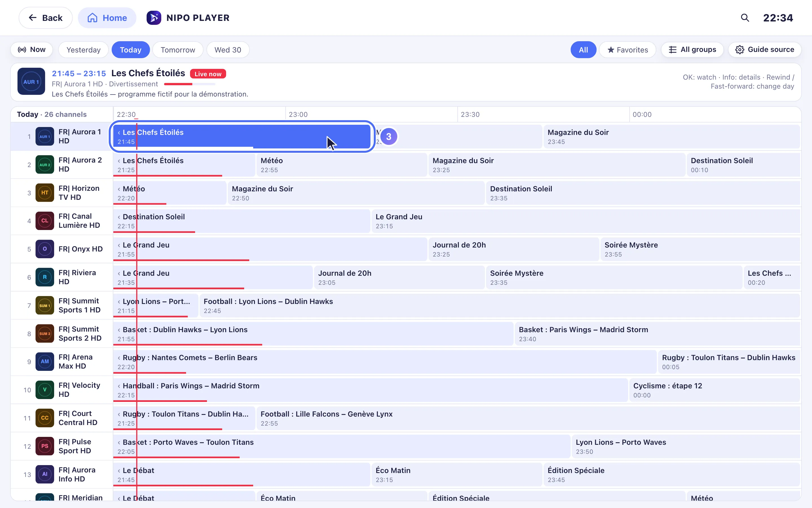
Task: Select Le Grand Jeu at 23:15
Action: 586,221
